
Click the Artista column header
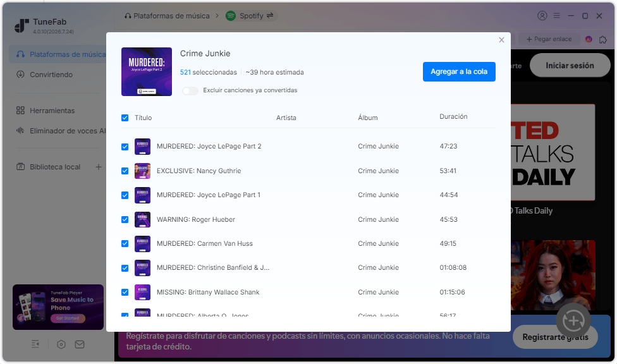click(286, 118)
